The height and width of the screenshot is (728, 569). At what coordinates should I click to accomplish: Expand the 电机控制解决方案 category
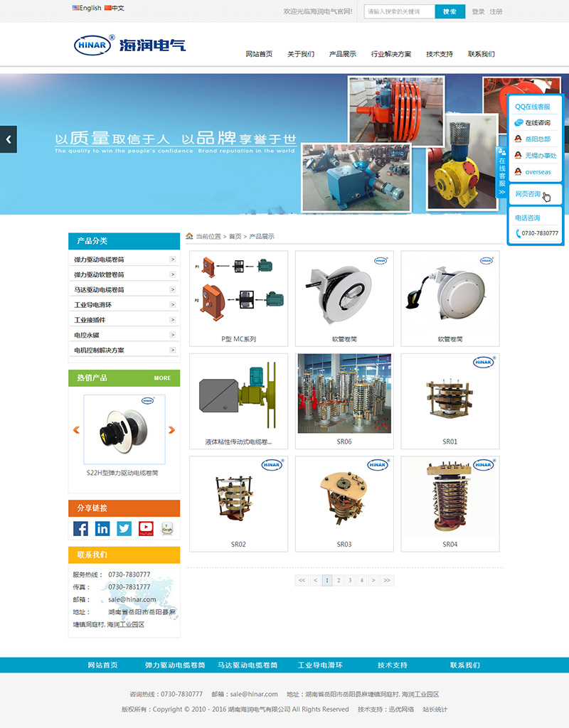pyautogui.click(x=172, y=350)
